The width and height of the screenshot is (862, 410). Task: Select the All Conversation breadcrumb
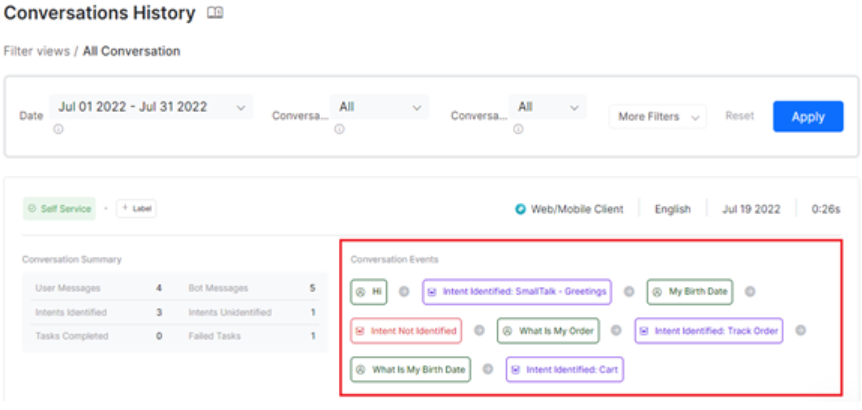pos(132,50)
